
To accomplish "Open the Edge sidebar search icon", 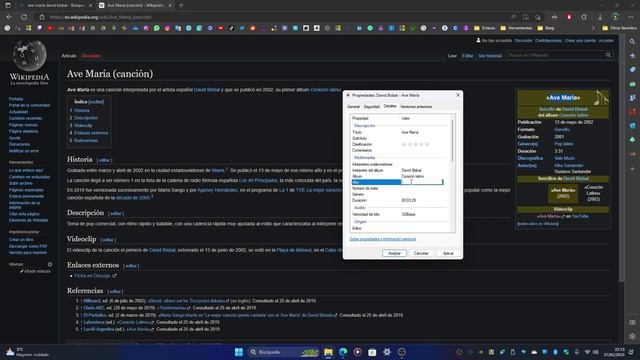I will pos(632,42).
